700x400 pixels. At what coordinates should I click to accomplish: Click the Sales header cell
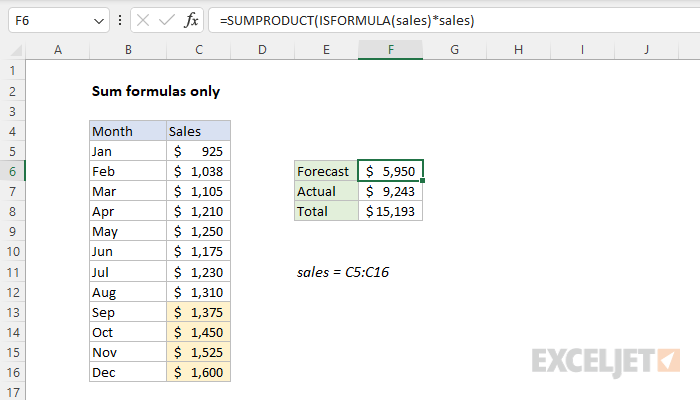(x=199, y=131)
